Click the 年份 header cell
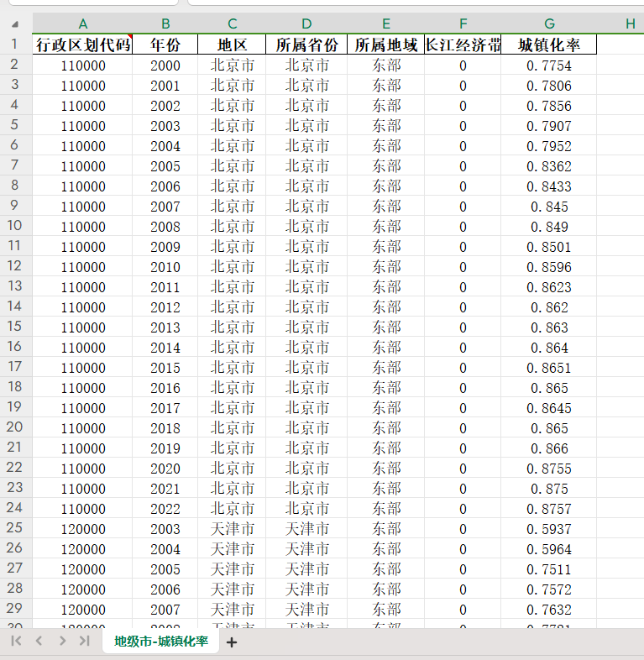Image resolution: width=644 pixels, height=660 pixels. 165,45
